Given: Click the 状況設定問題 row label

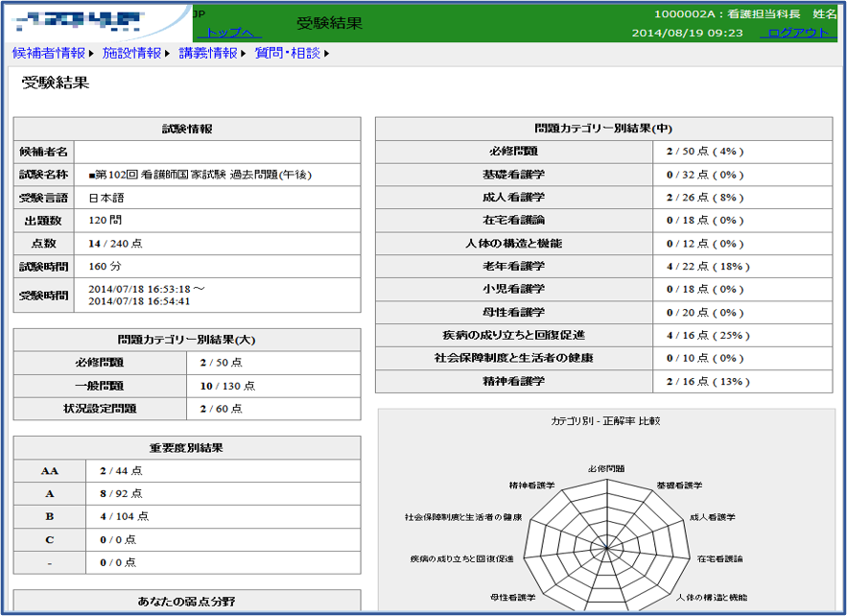Looking at the screenshot, I should click(x=100, y=409).
